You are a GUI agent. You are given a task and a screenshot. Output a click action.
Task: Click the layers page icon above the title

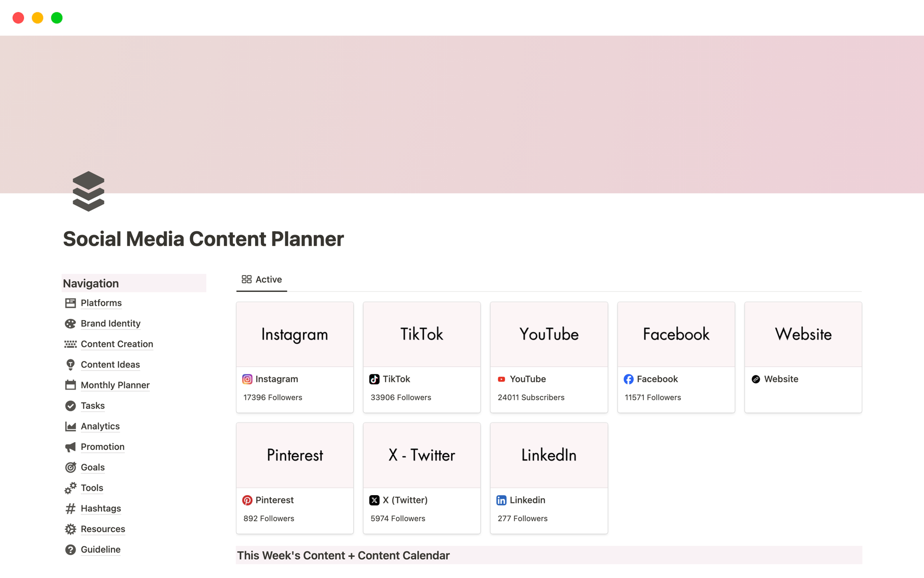point(88,191)
